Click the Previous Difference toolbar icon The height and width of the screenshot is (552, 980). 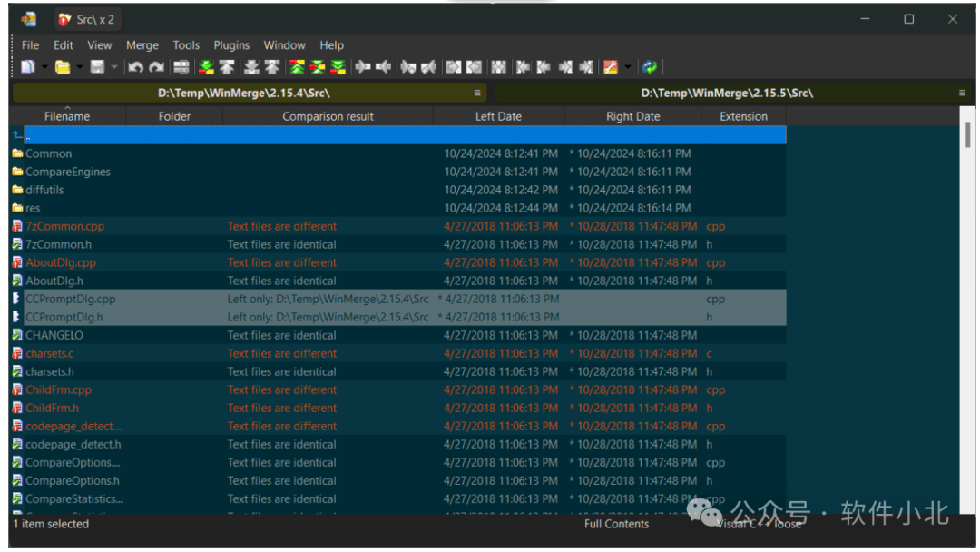[226, 67]
